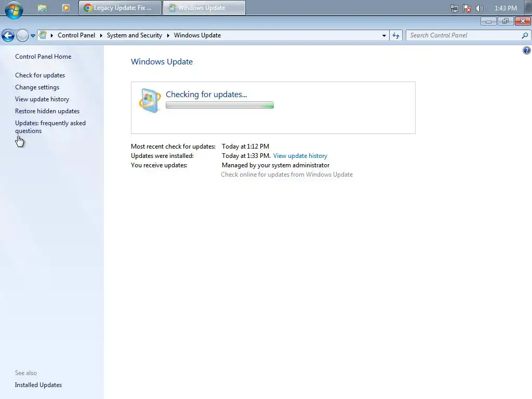Click the Forward navigation arrow
The height and width of the screenshot is (399, 532).
[22, 35]
